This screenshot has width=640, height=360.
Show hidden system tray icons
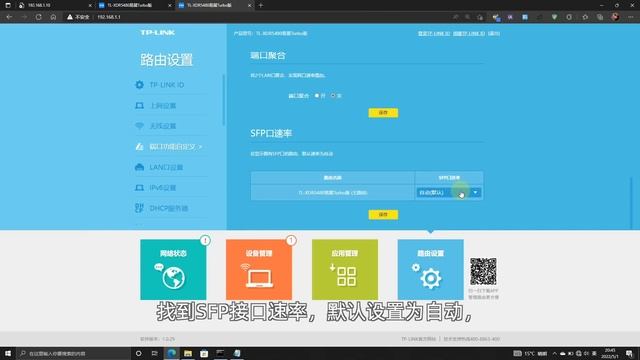(x=554, y=353)
